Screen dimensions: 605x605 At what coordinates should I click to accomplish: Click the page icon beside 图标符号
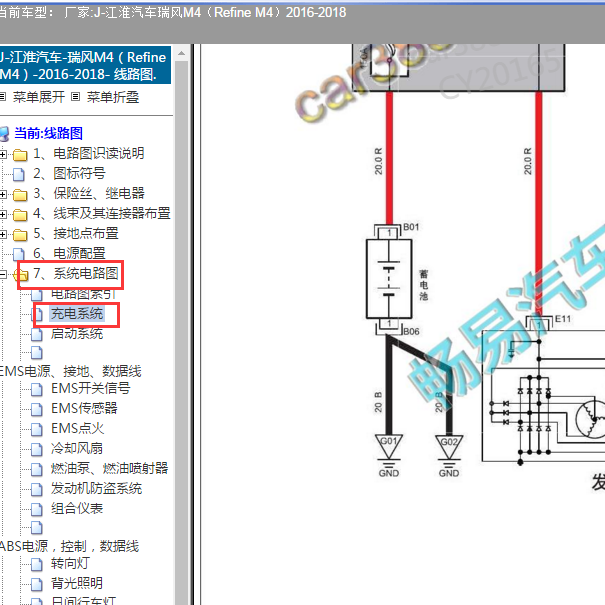tap(19, 174)
